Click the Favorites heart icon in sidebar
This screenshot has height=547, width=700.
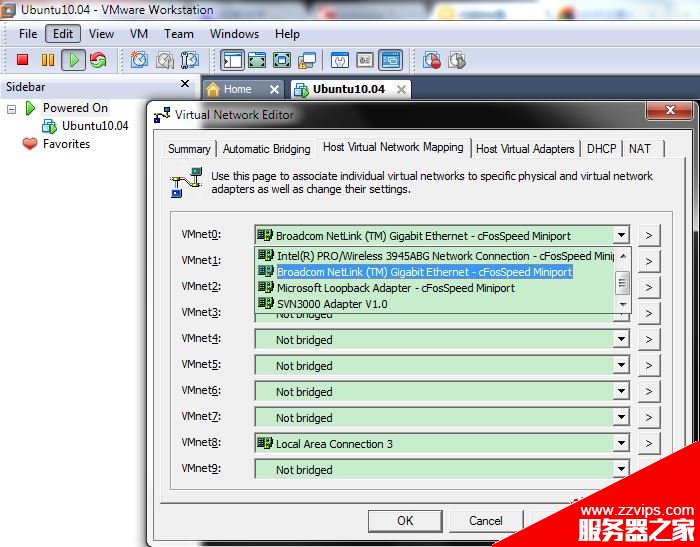click(x=30, y=144)
